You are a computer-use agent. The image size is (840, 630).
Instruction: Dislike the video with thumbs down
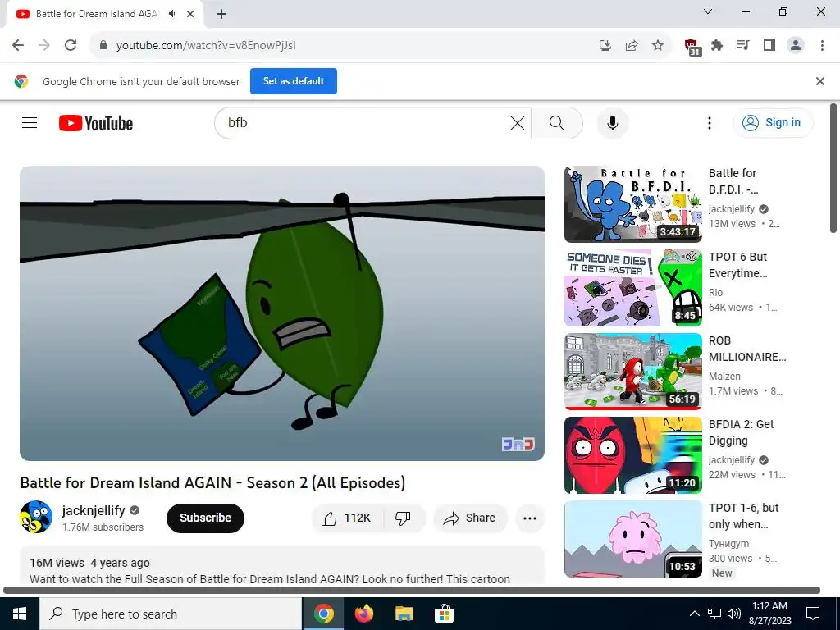click(403, 518)
